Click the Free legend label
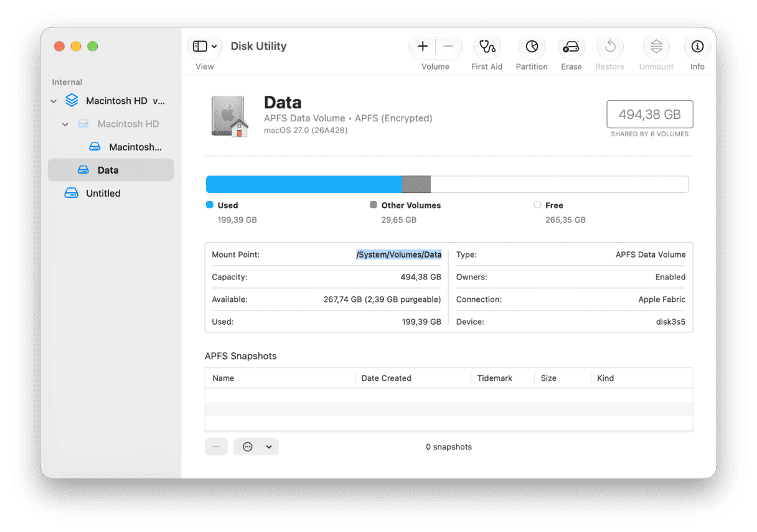Screen dimensions: 757x532 pos(554,205)
